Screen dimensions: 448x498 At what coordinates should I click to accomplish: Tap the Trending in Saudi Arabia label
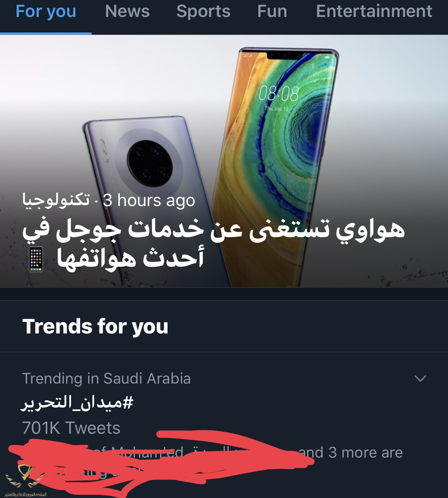pos(106,379)
